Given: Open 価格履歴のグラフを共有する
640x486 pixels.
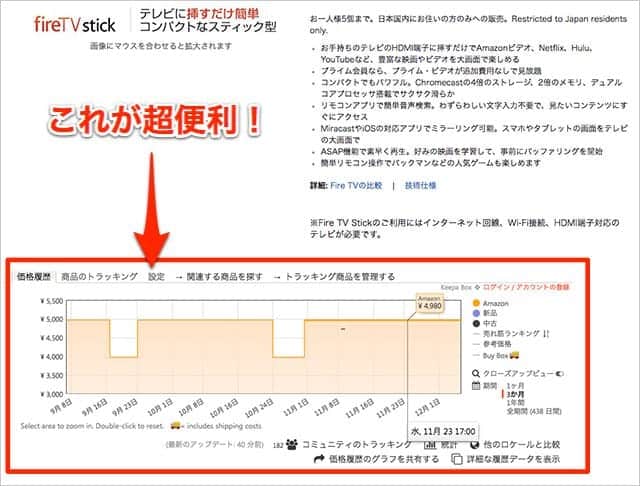Looking at the screenshot, I should click(384, 459).
